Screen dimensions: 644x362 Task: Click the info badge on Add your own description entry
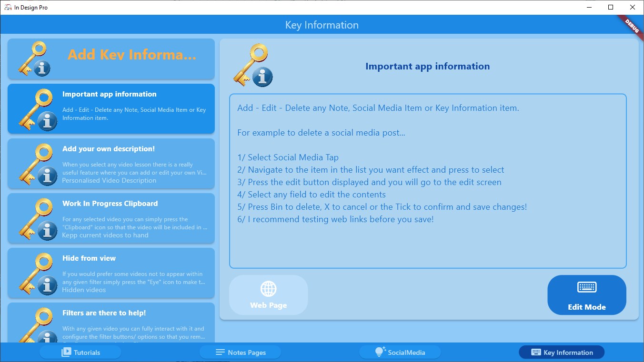47,176
